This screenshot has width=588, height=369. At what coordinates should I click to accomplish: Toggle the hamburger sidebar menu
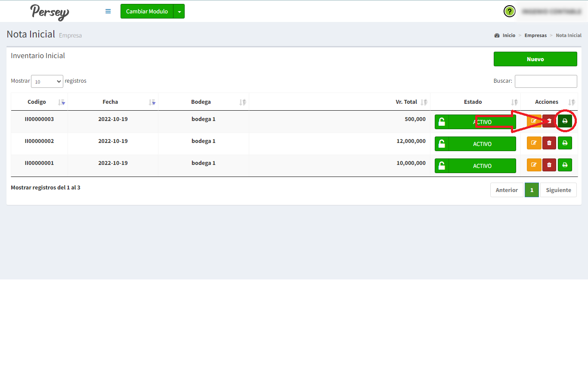(x=108, y=12)
